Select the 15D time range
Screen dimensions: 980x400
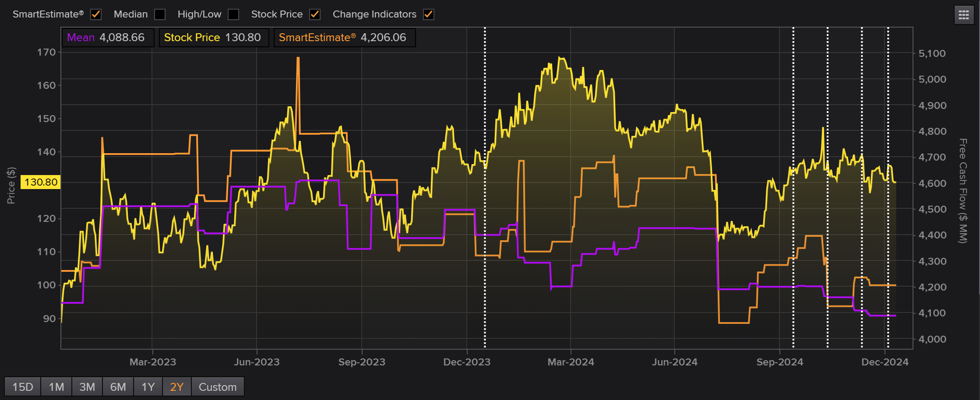pos(23,387)
